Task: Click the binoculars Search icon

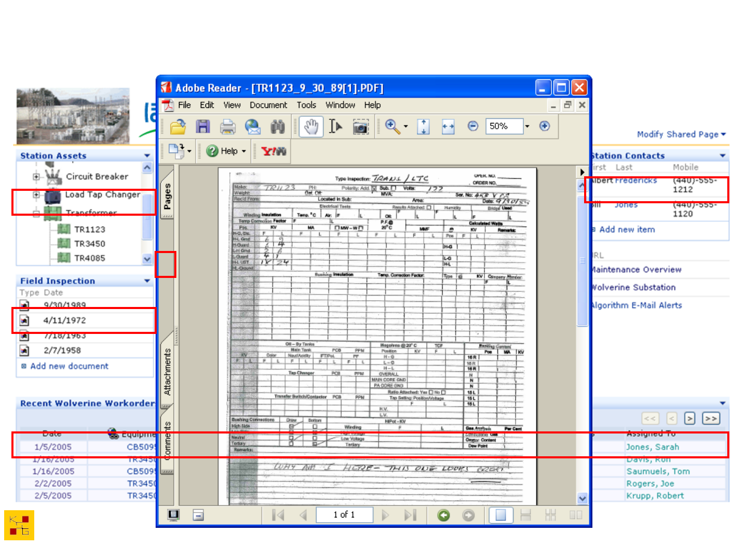Action: tap(278, 127)
